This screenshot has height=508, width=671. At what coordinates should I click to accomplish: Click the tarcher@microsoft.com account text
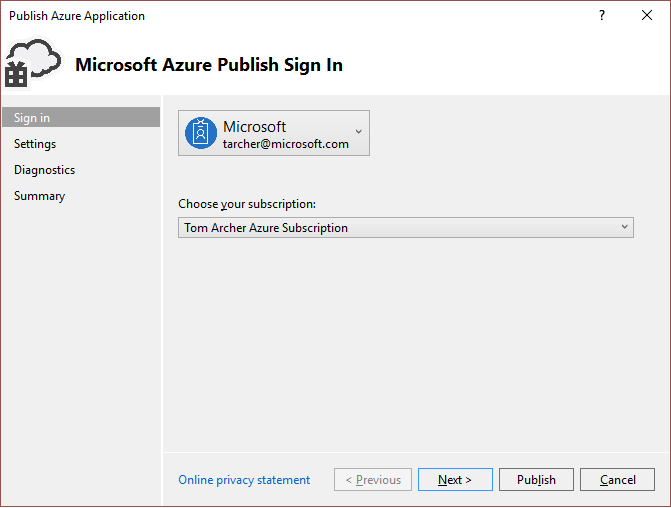click(x=286, y=144)
